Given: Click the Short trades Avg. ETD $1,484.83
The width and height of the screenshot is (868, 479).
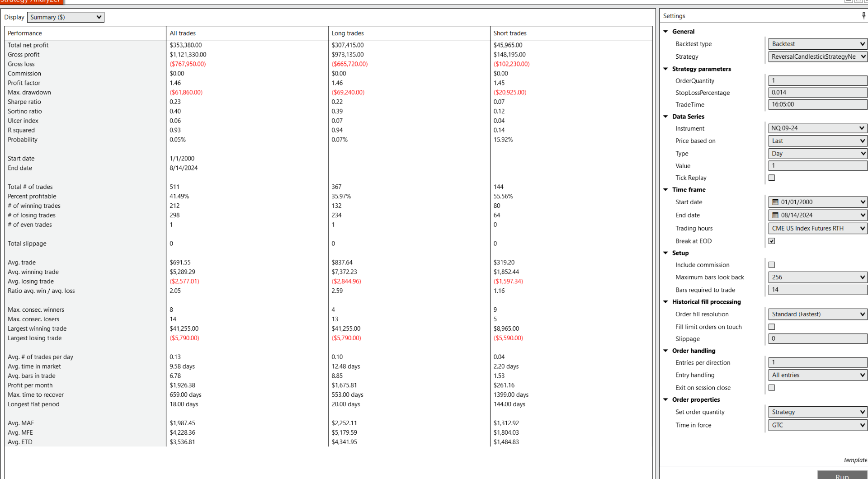Looking at the screenshot, I should coord(506,442).
